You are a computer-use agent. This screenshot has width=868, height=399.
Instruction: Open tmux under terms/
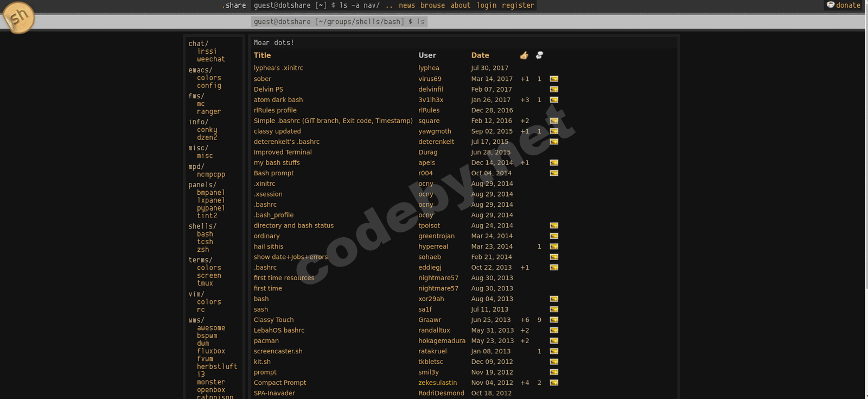pos(205,283)
